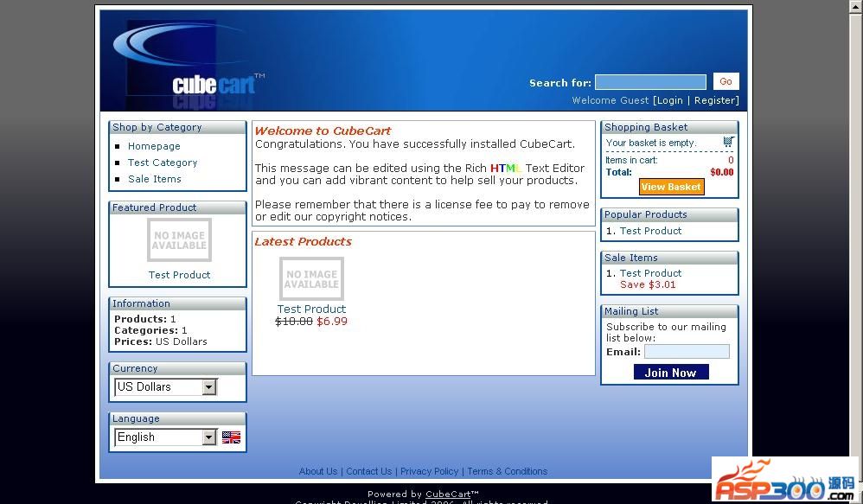Viewport: 863px width, 504px height.
Task: Click the shopping basket cart icon
Action: coord(729,142)
